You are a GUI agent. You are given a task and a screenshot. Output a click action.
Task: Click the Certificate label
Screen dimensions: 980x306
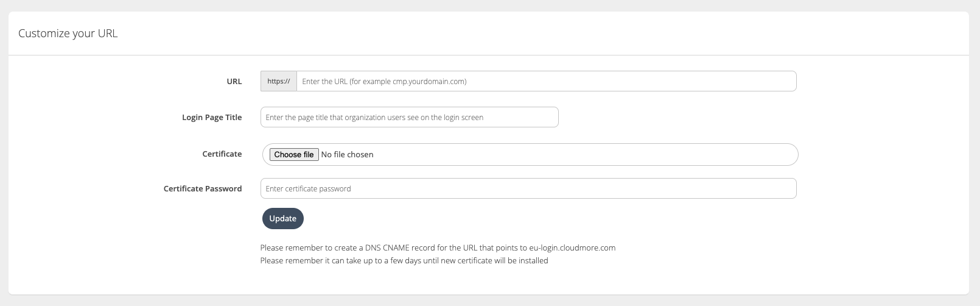click(x=222, y=154)
